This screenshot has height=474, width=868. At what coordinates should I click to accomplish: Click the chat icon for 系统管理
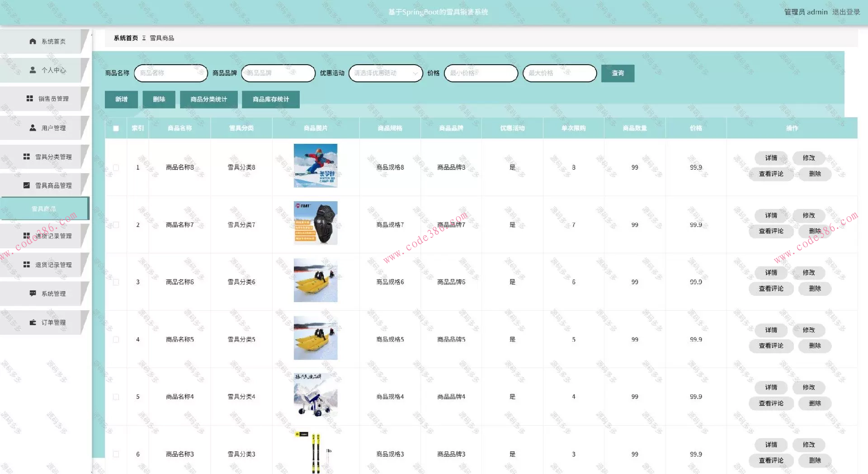pyautogui.click(x=33, y=294)
